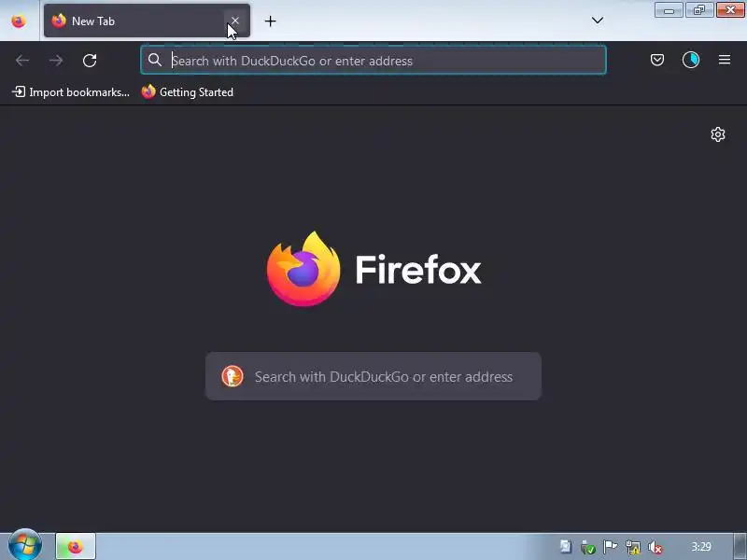This screenshot has height=560, width=747.
Task: Open Save to Pocket button
Action: pyautogui.click(x=657, y=60)
